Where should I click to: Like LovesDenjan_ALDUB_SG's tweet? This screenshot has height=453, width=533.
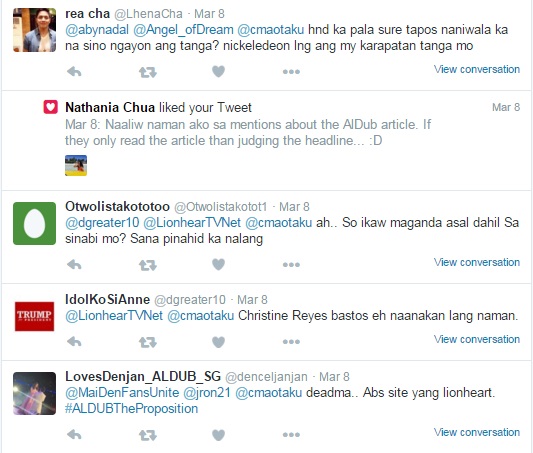218,435
